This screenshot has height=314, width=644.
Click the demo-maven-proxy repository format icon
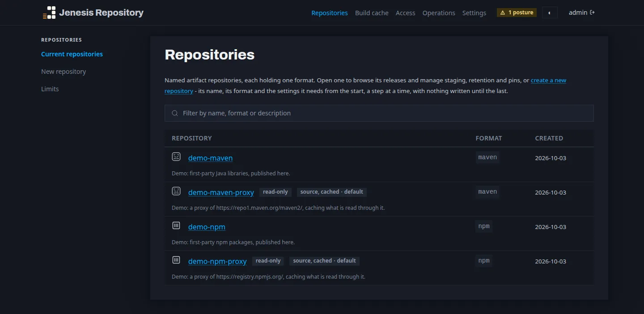click(x=176, y=191)
